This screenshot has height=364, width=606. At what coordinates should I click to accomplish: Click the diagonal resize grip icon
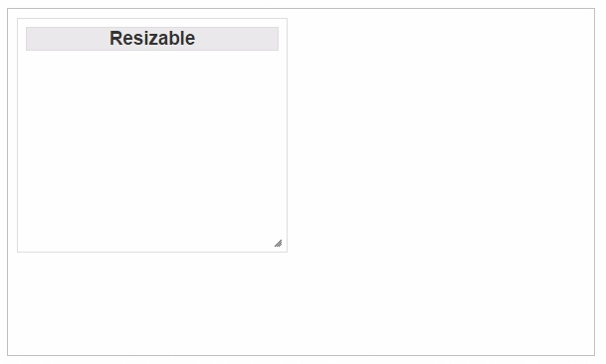pos(279,244)
